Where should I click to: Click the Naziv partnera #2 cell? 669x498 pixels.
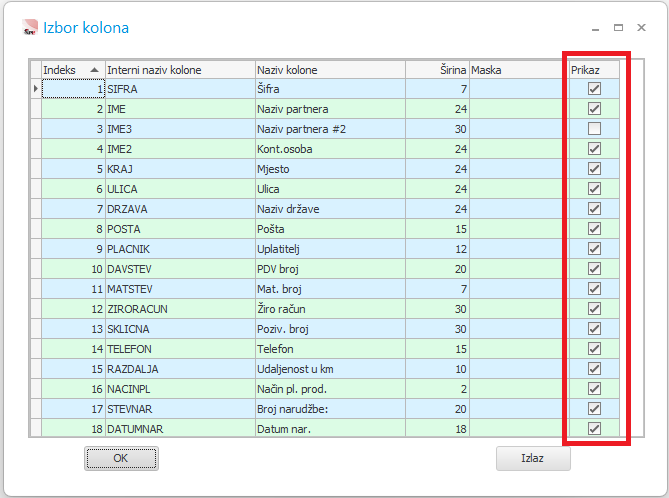tap(330, 129)
